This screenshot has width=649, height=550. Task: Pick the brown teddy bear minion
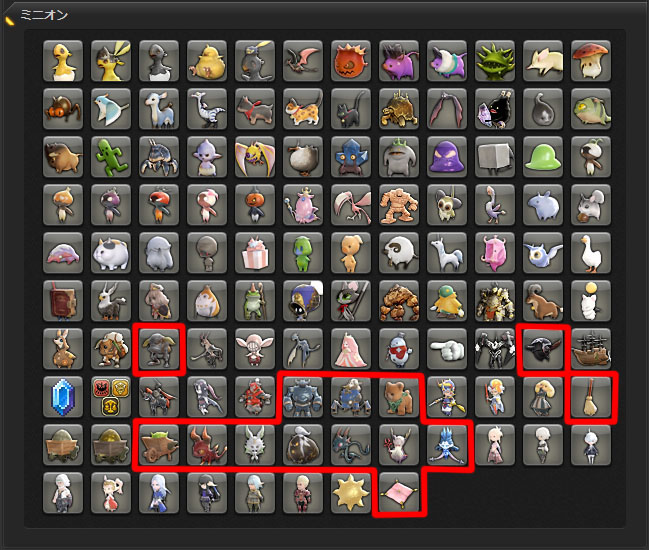399,397
